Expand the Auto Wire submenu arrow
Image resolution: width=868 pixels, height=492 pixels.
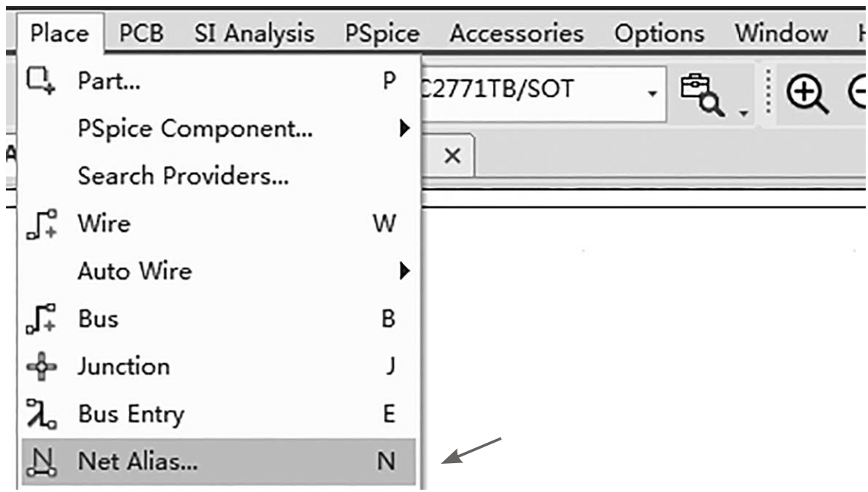[404, 271]
